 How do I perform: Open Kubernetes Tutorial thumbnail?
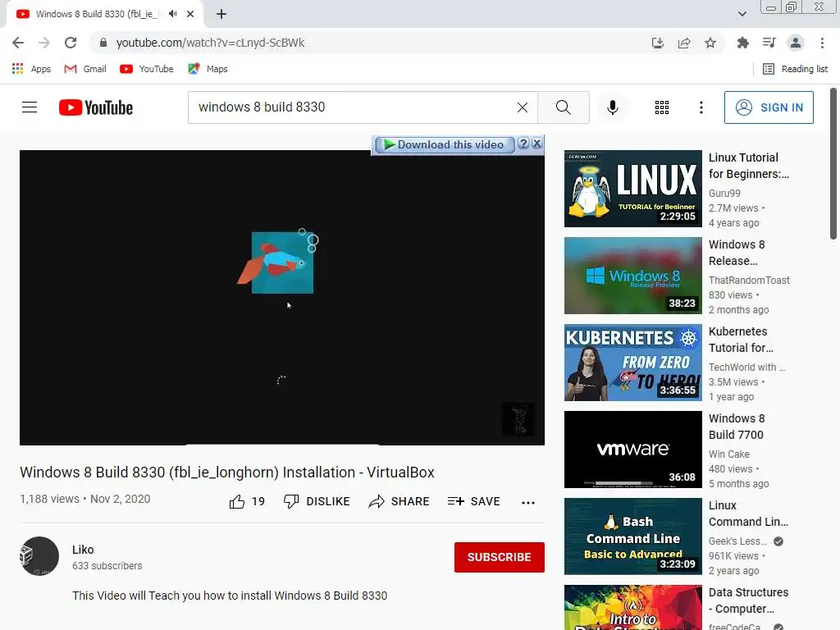tap(632, 362)
